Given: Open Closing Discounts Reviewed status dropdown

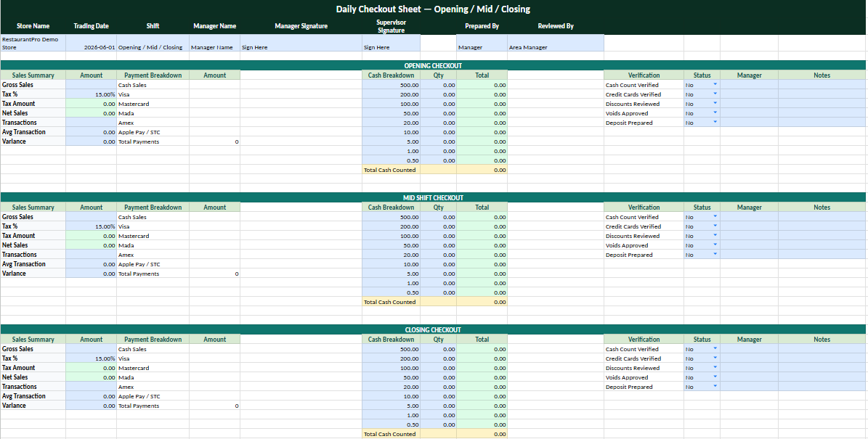Looking at the screenshot, I should tap(715, 368).
